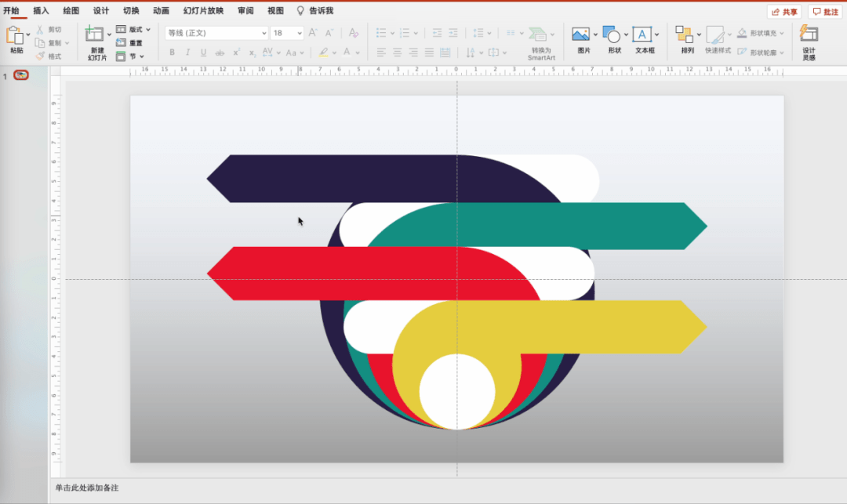The width and height of the screenshot is (847, 504).
Task: Toggle bold formatting with the B button
Action: (x=172, y=53)
